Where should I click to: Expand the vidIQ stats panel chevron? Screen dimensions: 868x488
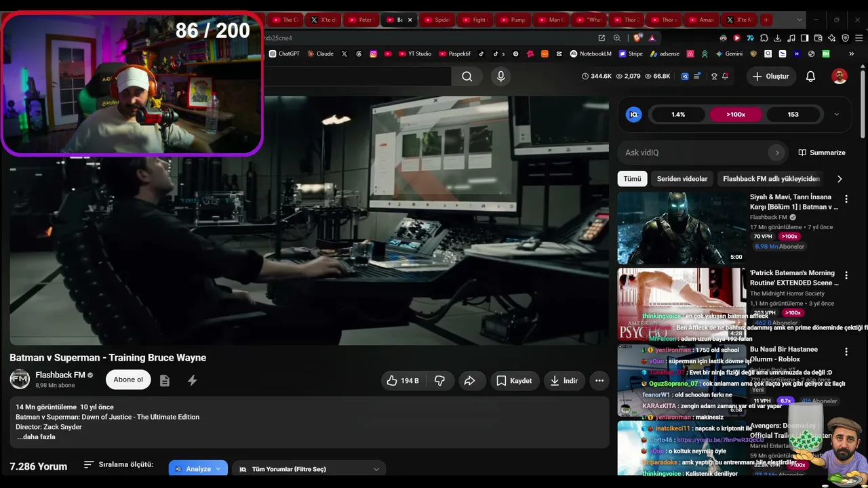pos(836,115)
